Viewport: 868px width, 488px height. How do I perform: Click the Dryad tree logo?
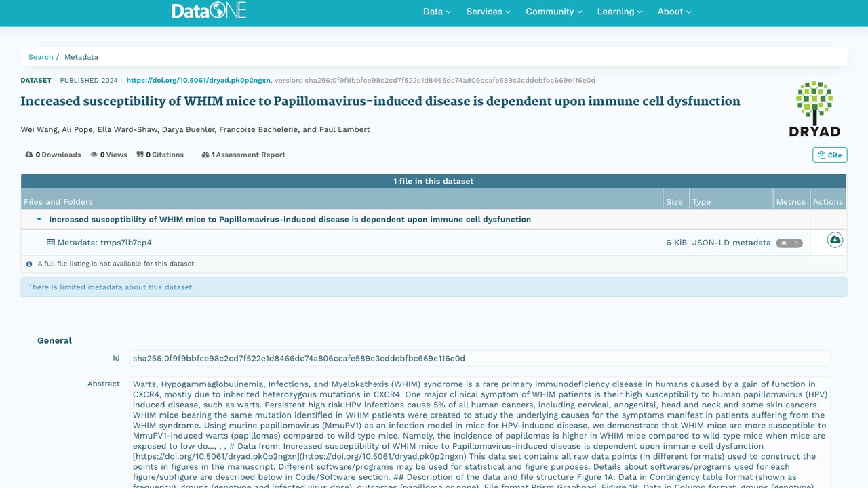pos(814,108)
